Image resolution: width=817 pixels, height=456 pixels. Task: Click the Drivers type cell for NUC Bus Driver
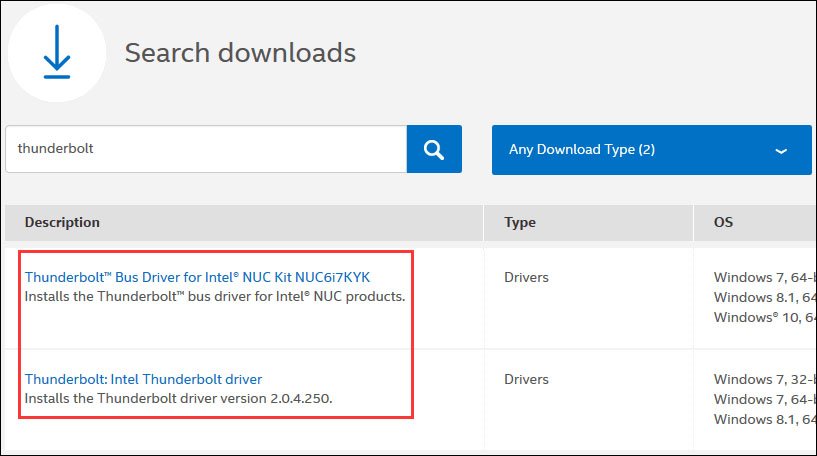click(529, 277)
